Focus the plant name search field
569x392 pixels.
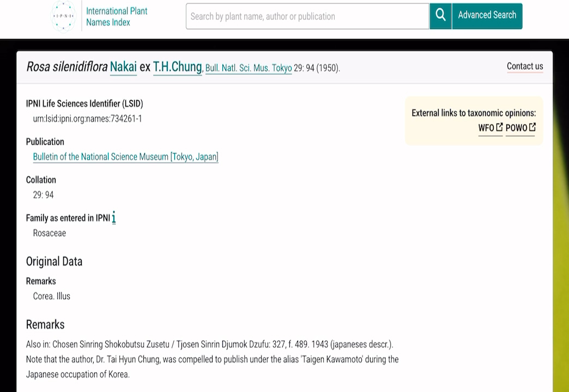click(x=307, y=16)
